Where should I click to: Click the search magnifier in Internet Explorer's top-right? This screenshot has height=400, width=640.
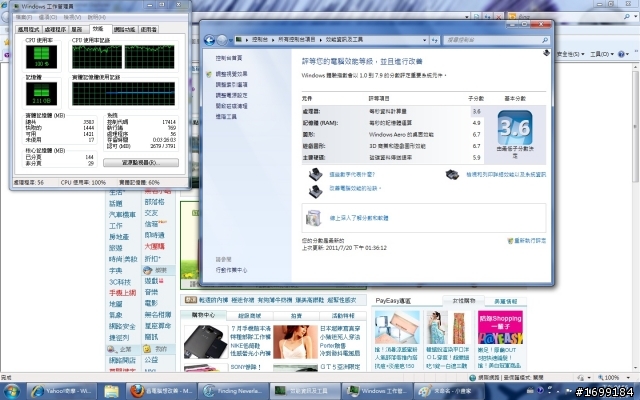coord(627,17)
